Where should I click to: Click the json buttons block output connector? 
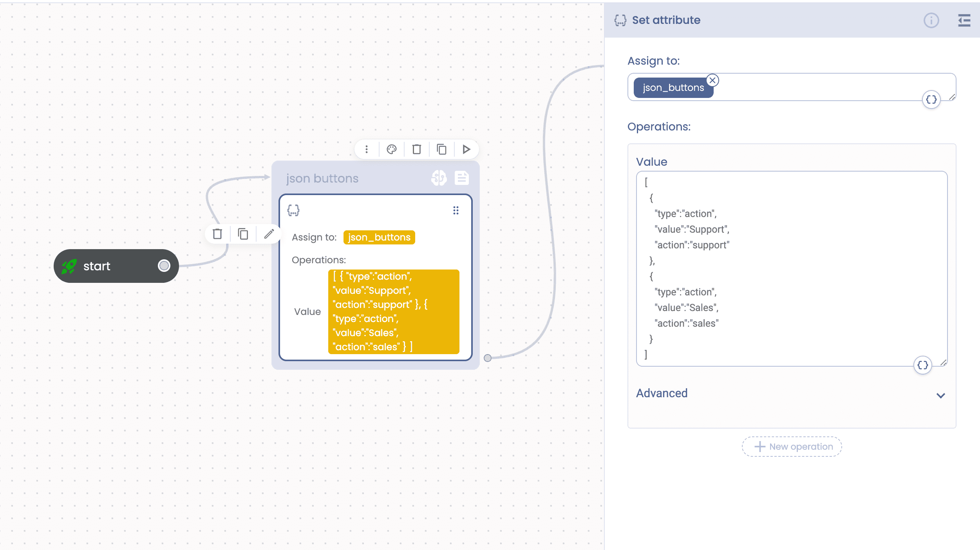click(488, 358)
